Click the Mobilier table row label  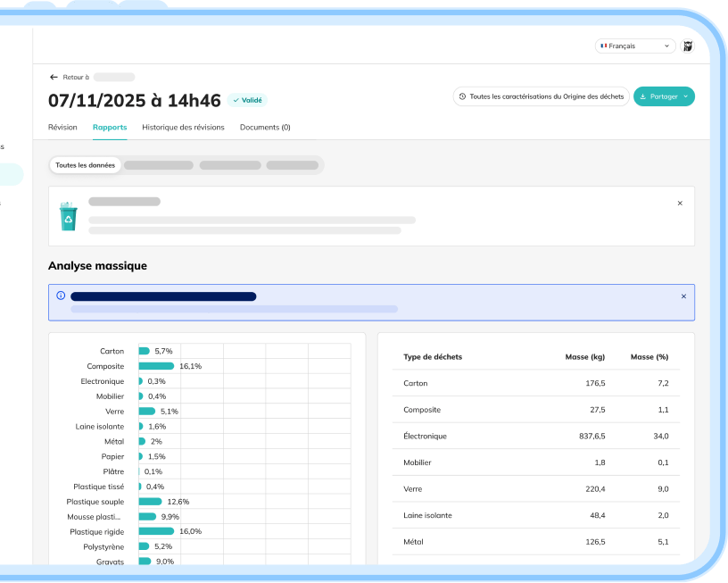pos(417,462)
